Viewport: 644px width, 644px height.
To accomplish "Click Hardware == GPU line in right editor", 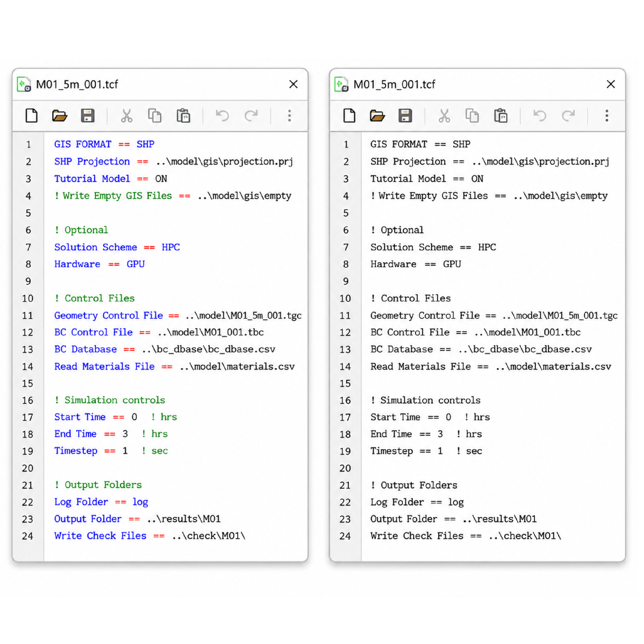I will (416, 264).
